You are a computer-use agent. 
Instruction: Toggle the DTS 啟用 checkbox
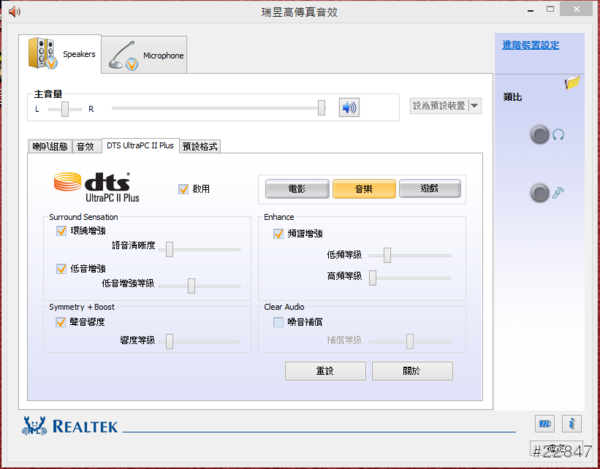[x=183, y=189]
